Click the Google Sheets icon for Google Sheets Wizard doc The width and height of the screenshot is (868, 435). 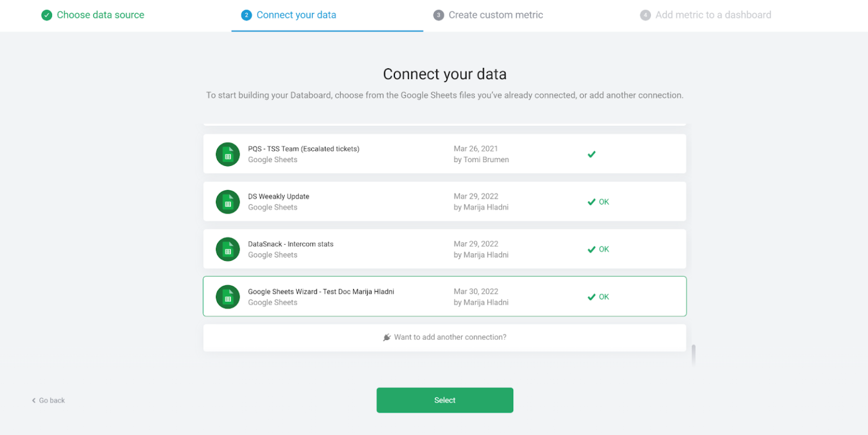click(x=228, y=296)
